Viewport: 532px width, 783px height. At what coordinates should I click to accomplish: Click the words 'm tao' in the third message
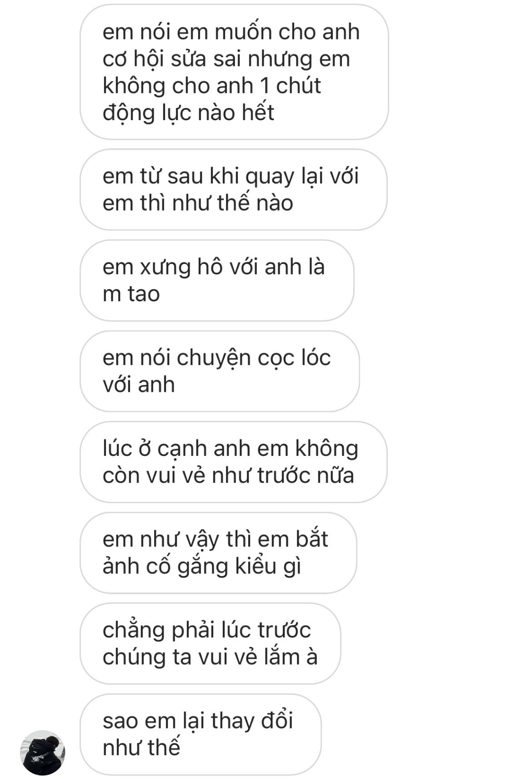point(131,294)
